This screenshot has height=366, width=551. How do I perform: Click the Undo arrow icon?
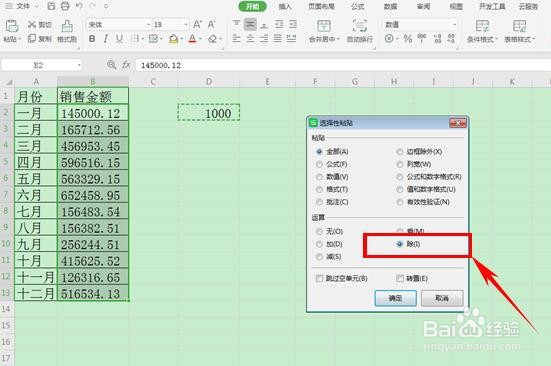pyautogui.click(x=79, y=6)
